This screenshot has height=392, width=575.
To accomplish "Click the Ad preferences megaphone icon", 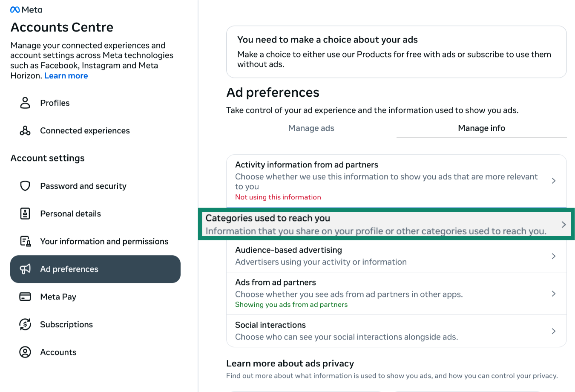I will tap(25, 269).
